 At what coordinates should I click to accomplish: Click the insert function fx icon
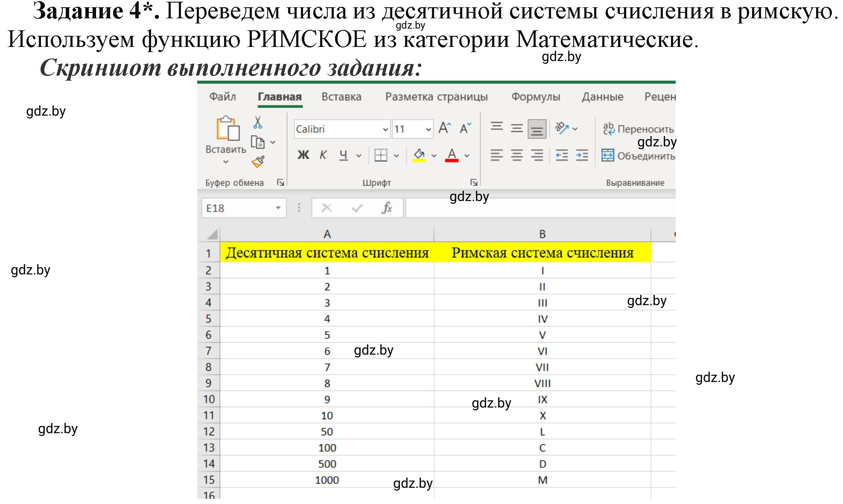click(x=387, y=208)
